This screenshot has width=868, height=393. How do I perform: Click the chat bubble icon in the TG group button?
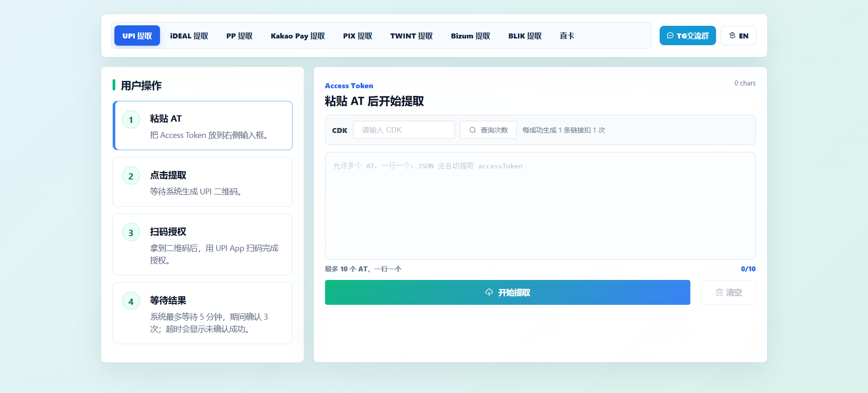670,35
